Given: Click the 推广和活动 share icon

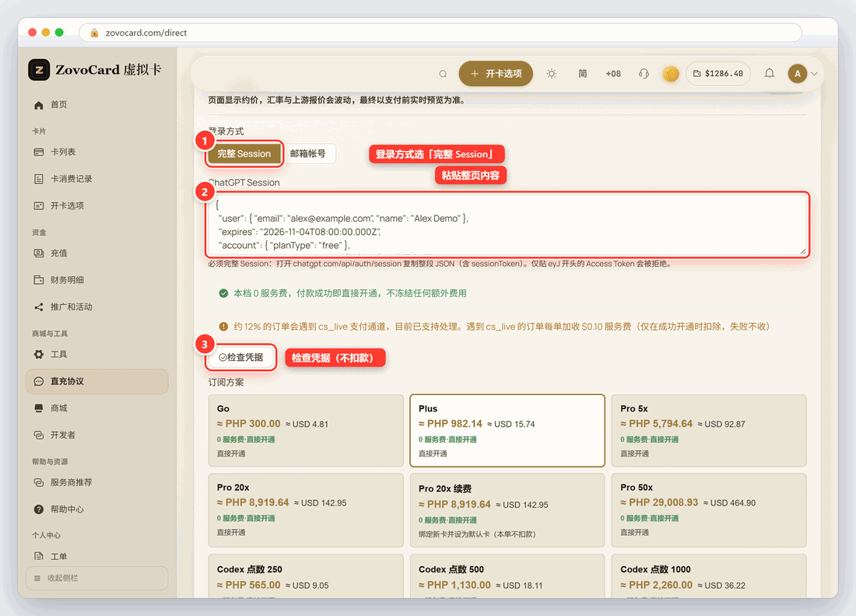Looking at the screenshot, I should (x=39, y=307).
